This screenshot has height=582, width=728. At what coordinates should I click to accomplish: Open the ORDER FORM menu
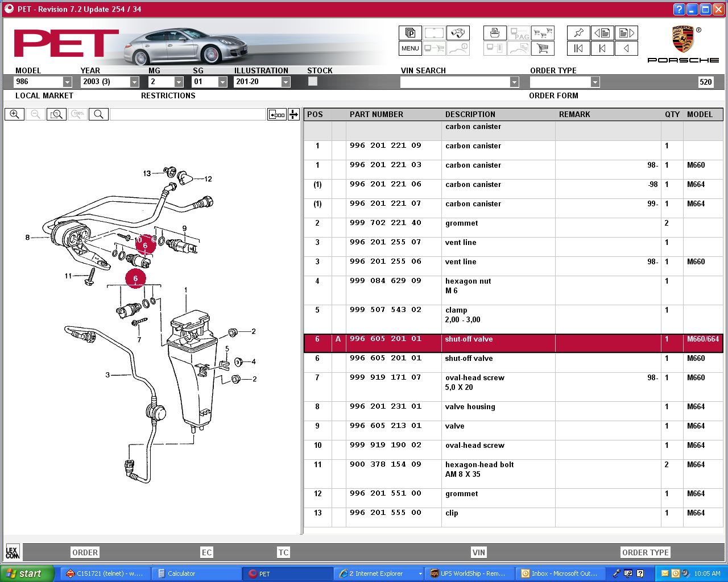tap(553, 95)
